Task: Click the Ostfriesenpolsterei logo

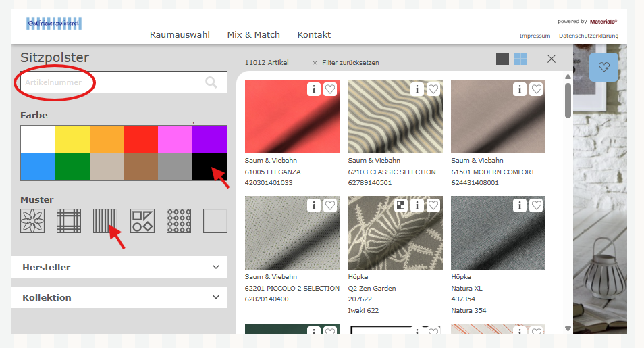Action: tap(54, 24)
